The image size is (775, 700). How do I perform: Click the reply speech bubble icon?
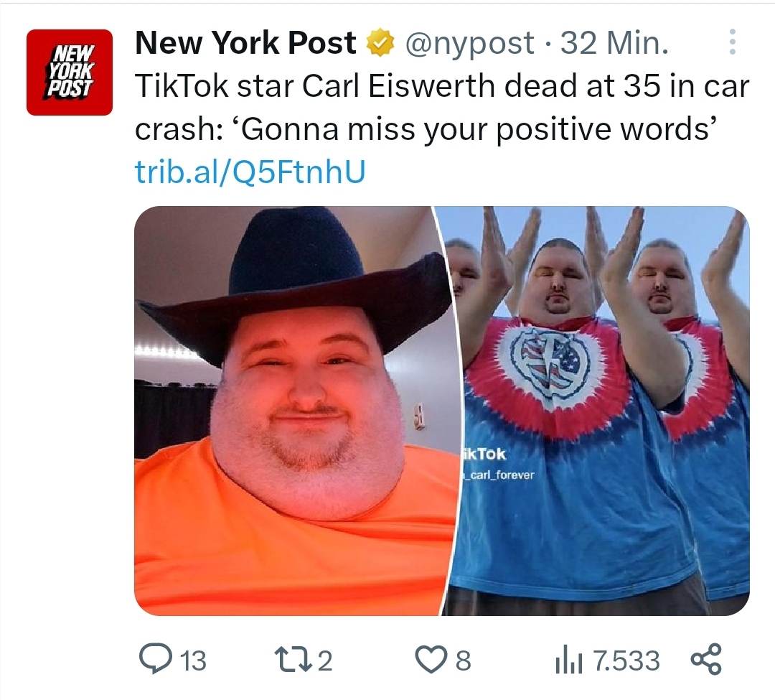(155, 659)
